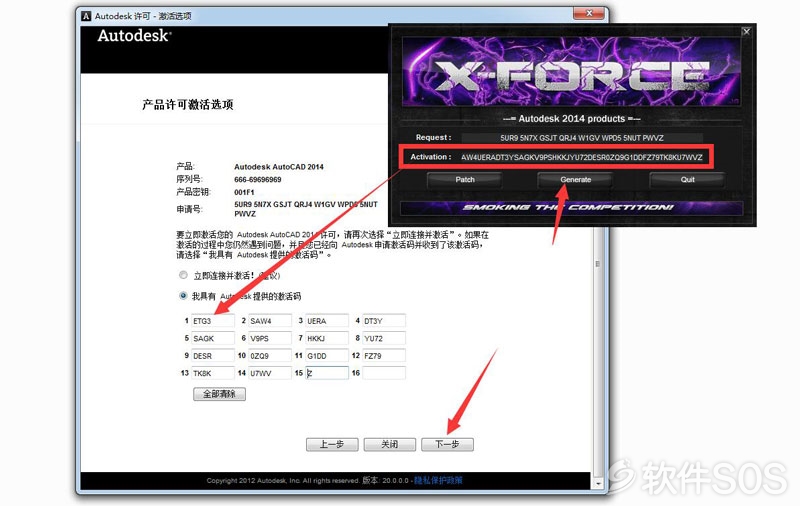Click activation code field 15 containing Z

(327, 373)
